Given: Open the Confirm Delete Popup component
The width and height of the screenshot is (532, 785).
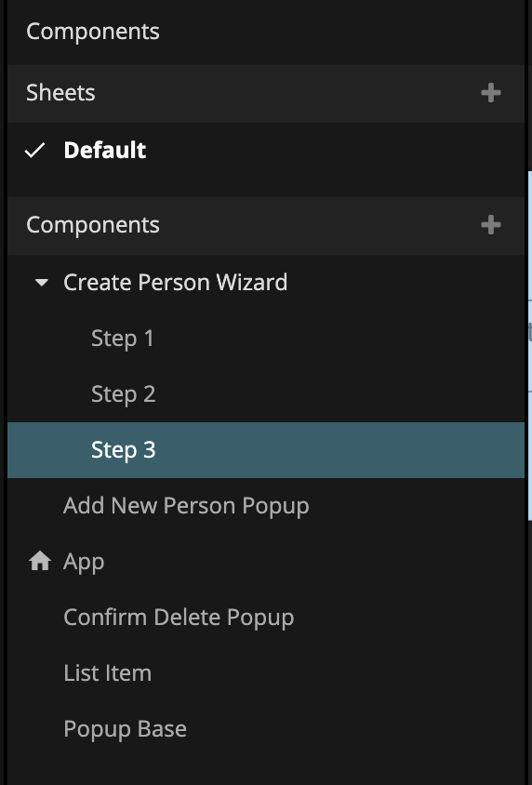Looking at the screenshot, I should point(179,618).
